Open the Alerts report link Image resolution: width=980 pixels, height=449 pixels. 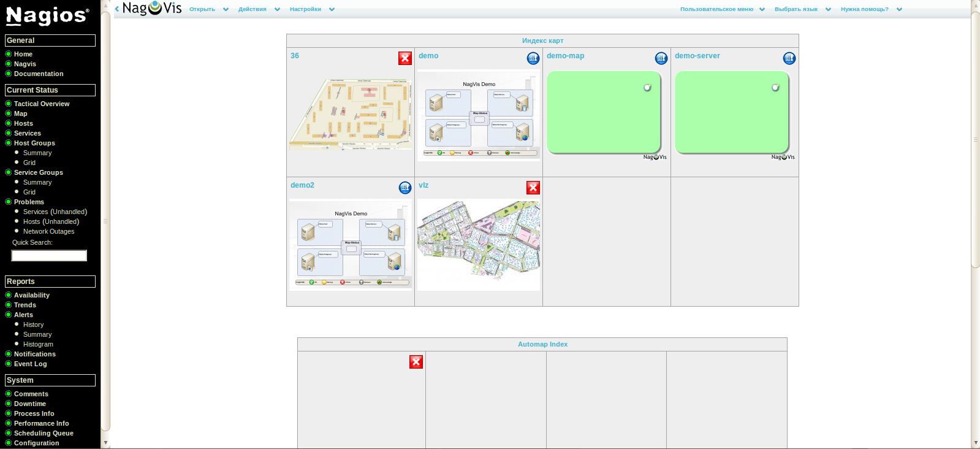24,315
